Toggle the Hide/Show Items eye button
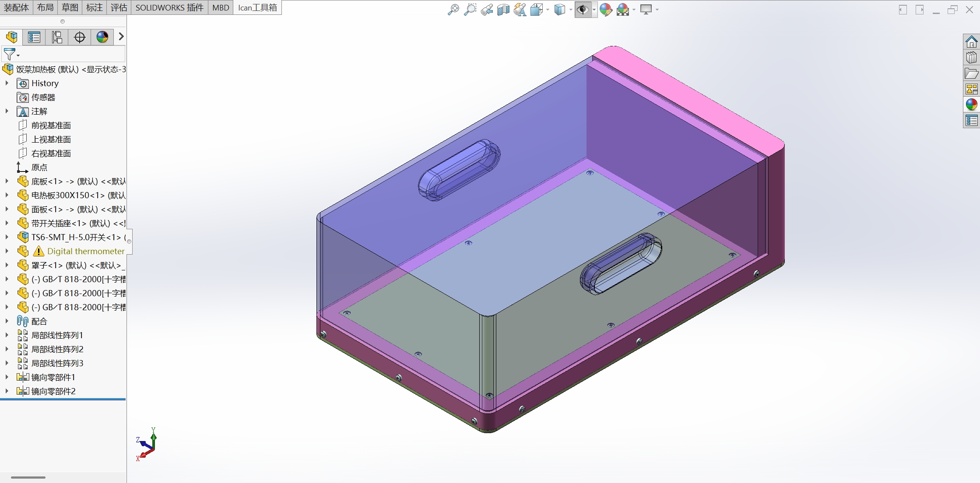The image size is (980, 483). click(x=582, y=9)
